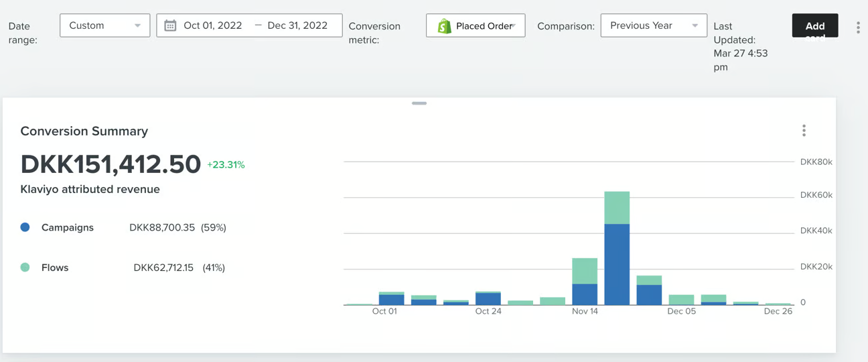Click the blue Campaigns legend dot
The height and width of the screenshot is (362, 868).
pos(25,227)
